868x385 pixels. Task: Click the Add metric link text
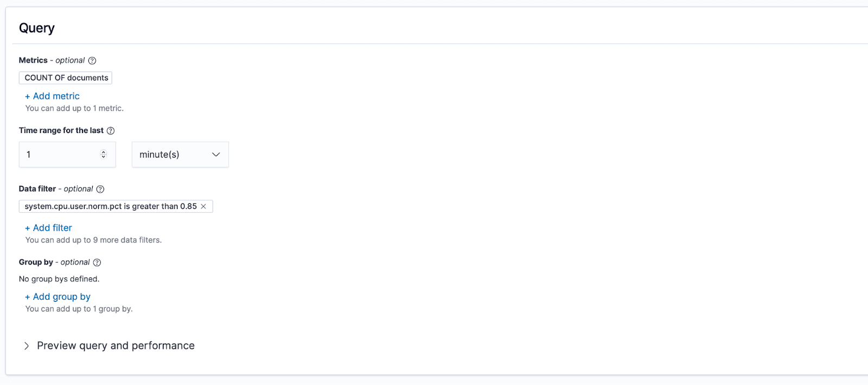(x=56, y=96)
